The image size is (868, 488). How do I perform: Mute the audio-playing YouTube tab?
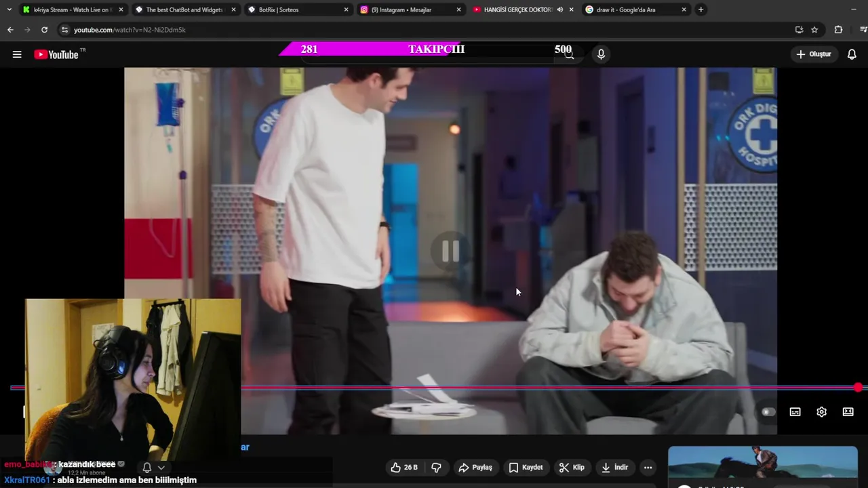coord(559,9)
